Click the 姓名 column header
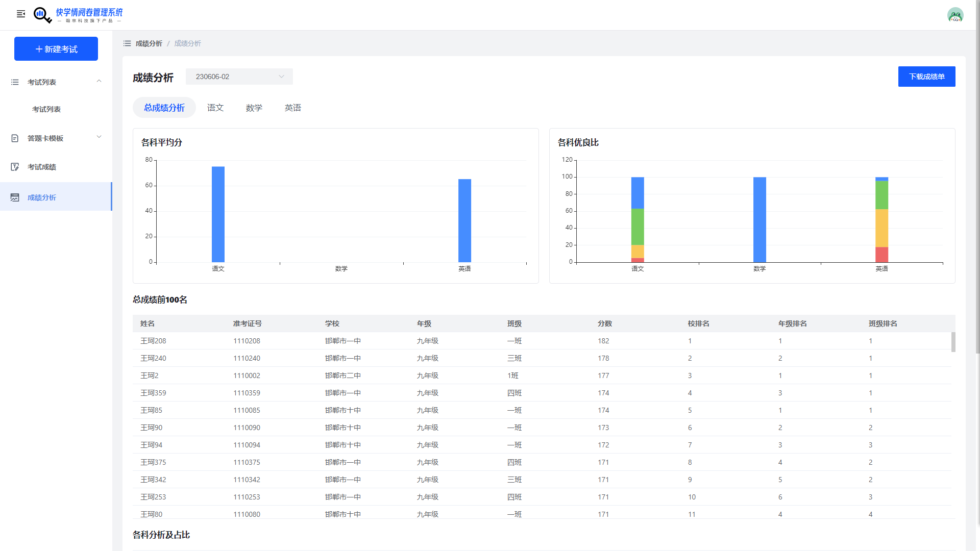The width and height of the screenshot is (980, 551). tap(148, 323)
